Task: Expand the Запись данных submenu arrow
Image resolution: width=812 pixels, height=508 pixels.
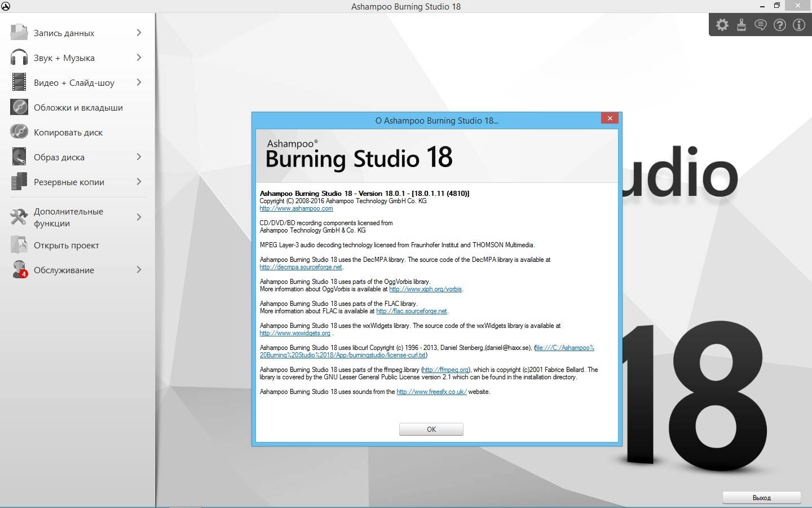Action: [x=139, y=32]
